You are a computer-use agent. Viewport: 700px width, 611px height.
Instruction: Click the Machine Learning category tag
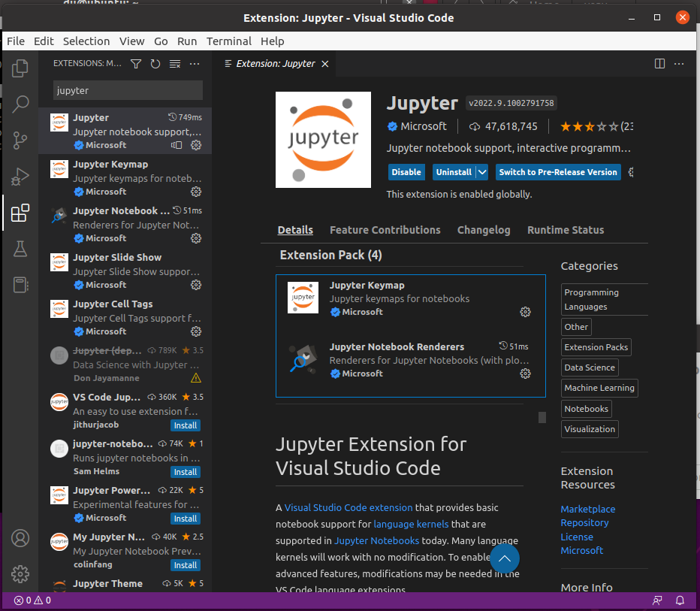coord(599,388)
